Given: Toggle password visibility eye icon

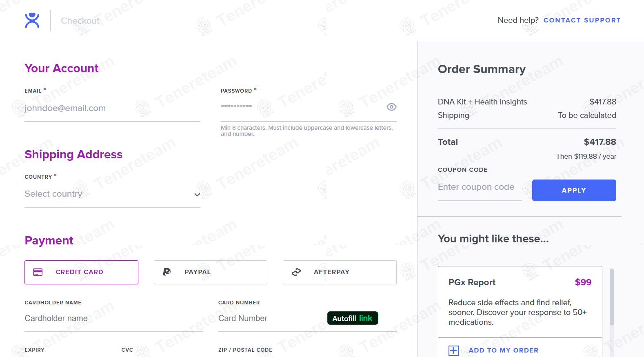Looking at the screenshot, I should [x=391, y=107].
